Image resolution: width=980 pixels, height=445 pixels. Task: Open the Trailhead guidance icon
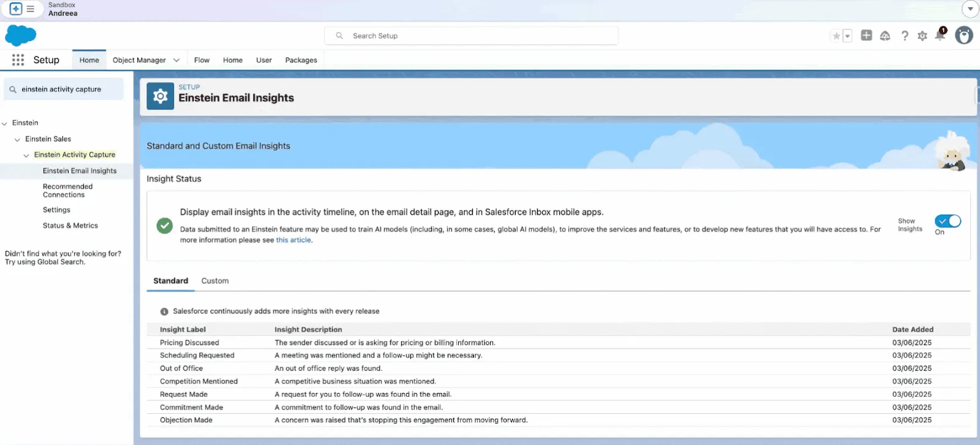pyautogui.click(x=885, y=36)
